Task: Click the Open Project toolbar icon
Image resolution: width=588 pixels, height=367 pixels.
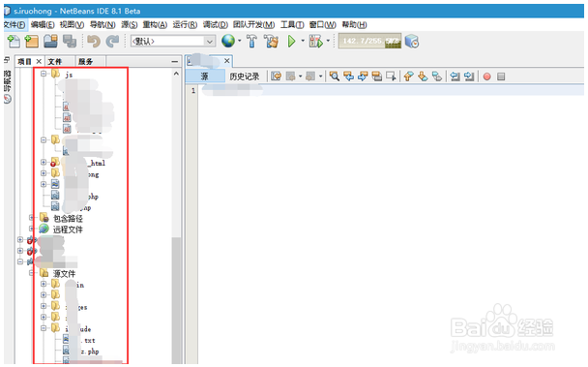Action: tap(50, 41)
